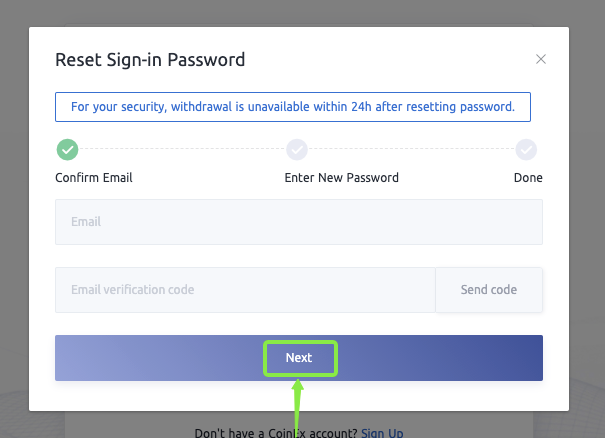The image size is (605, 438).
Task: Open the Sign Up link
Action: point(382,432)
